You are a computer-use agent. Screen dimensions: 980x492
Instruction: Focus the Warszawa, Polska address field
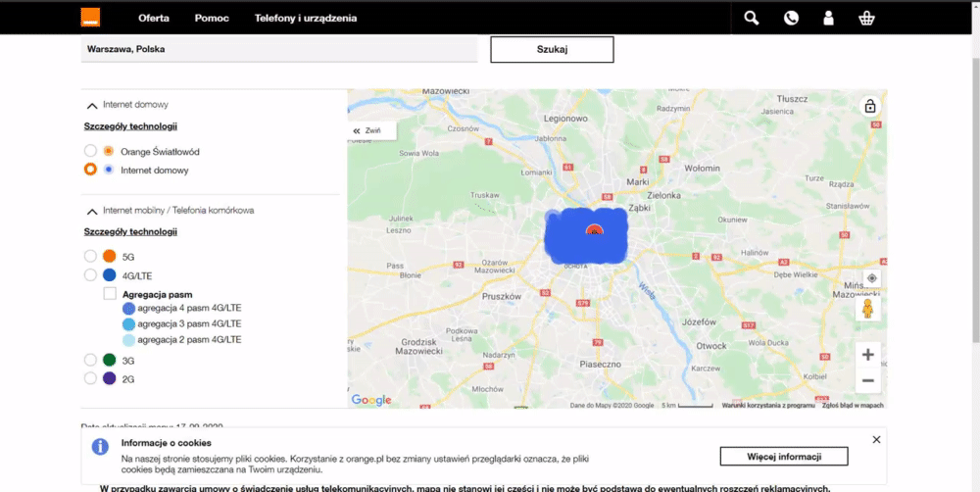[x=279, y=49]
